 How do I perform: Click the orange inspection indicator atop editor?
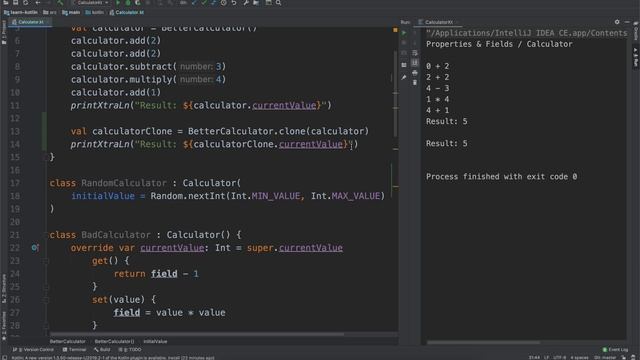(x=395, y=30)
